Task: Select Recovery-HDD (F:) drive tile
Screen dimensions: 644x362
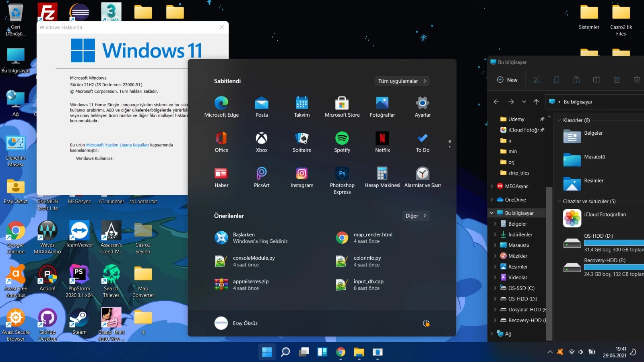Action: point(603,268)
